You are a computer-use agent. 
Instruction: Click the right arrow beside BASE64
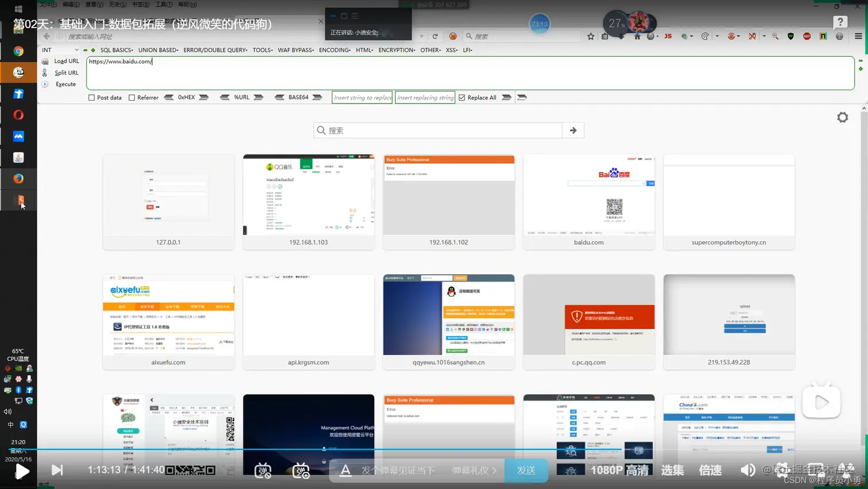(317, 98)
